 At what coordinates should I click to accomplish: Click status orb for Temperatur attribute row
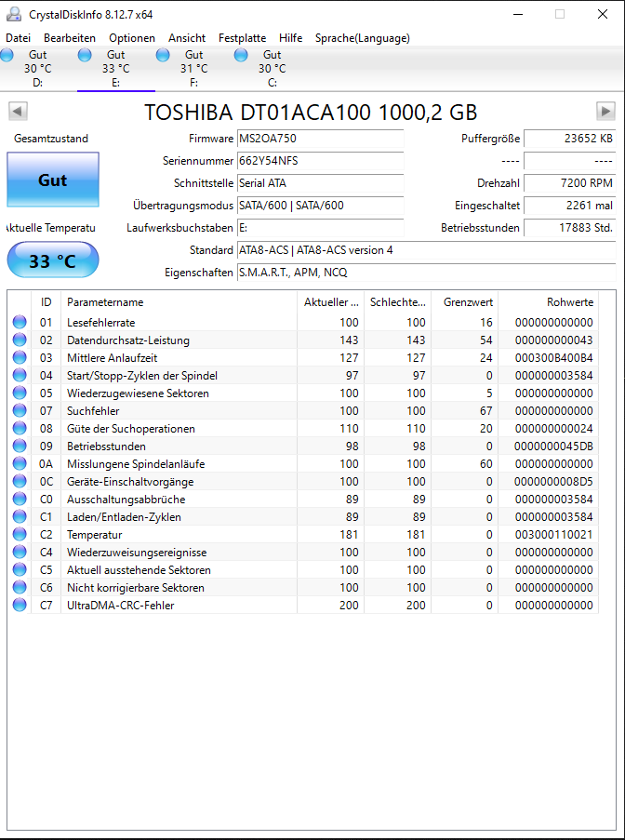point(20,535)
